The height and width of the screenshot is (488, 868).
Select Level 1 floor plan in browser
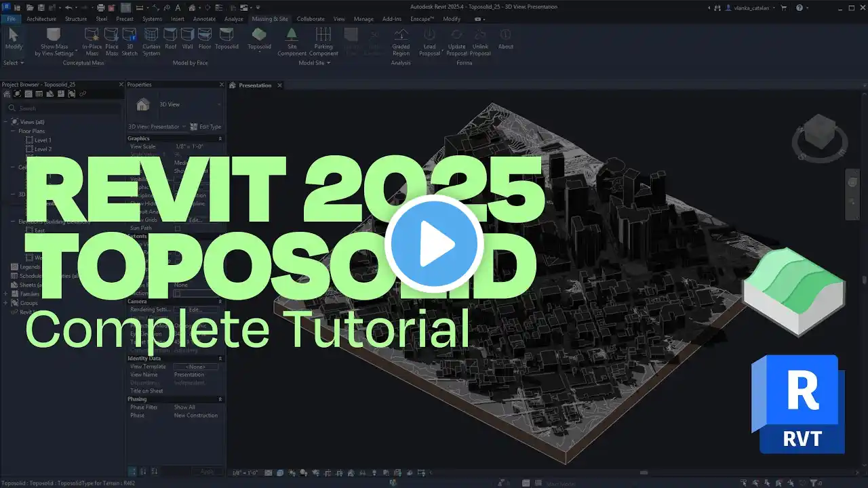pyautogui.click(x=43, y=140)
